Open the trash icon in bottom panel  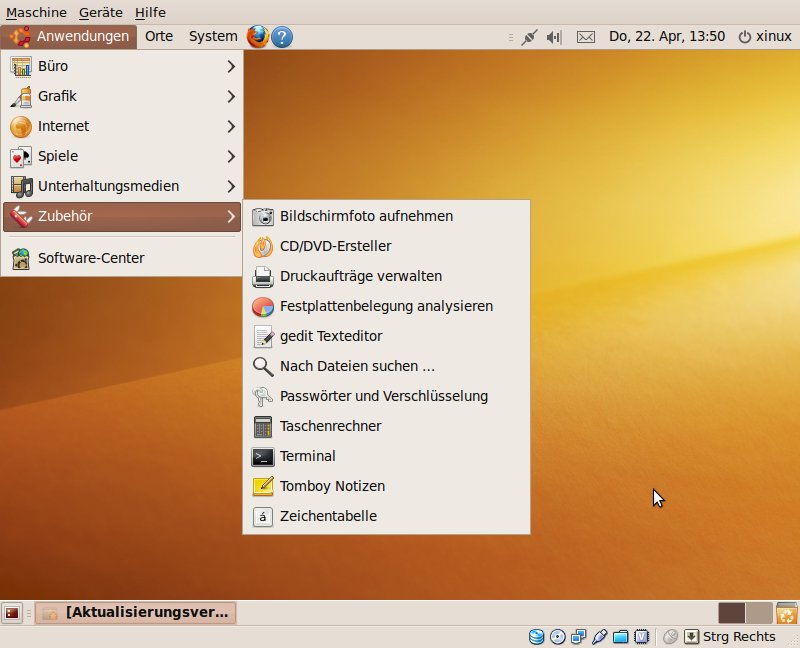787,613
